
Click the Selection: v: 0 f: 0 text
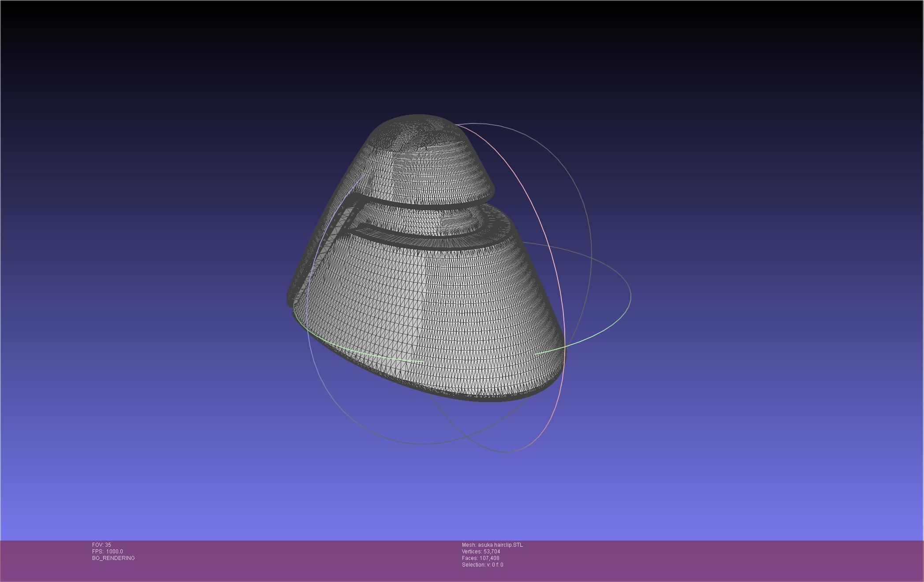(482, 565)
